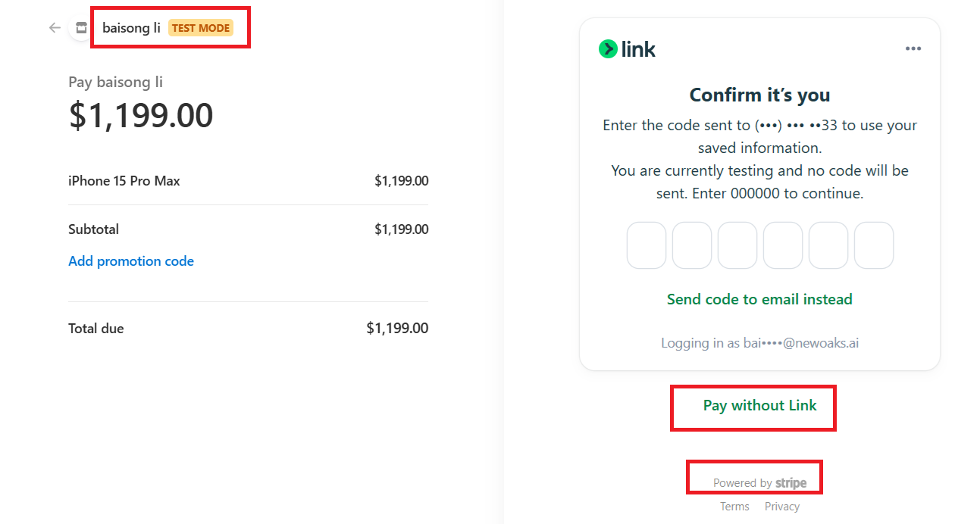The width and height of the screenshot is (980, 524).
Task: Click the large $1,199.00 payment amount
Action: tap(141, 115)
